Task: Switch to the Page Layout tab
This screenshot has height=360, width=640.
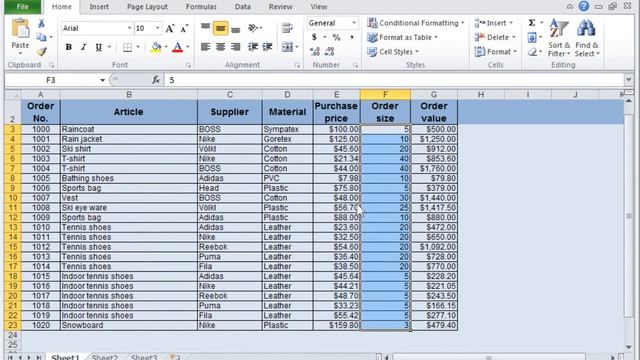Action: click(x=147, y=7)
